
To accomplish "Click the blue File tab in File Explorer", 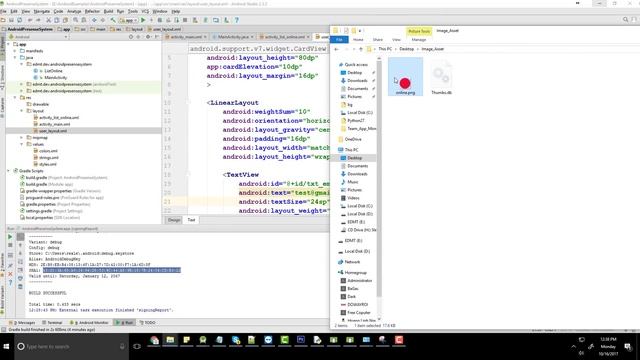I will tap(339, 40).
